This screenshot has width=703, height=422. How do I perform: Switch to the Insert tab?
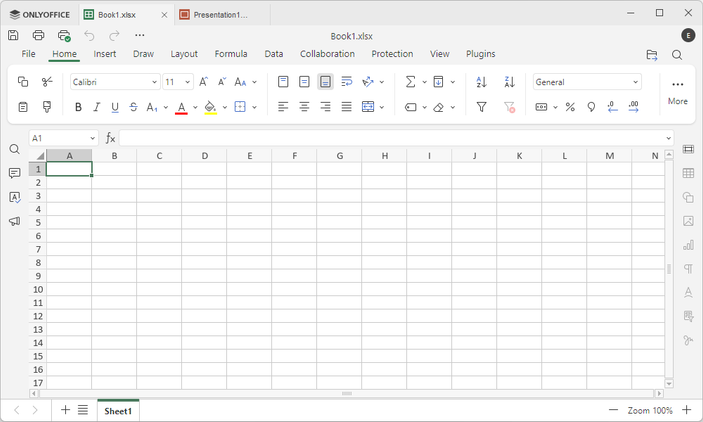104,54
